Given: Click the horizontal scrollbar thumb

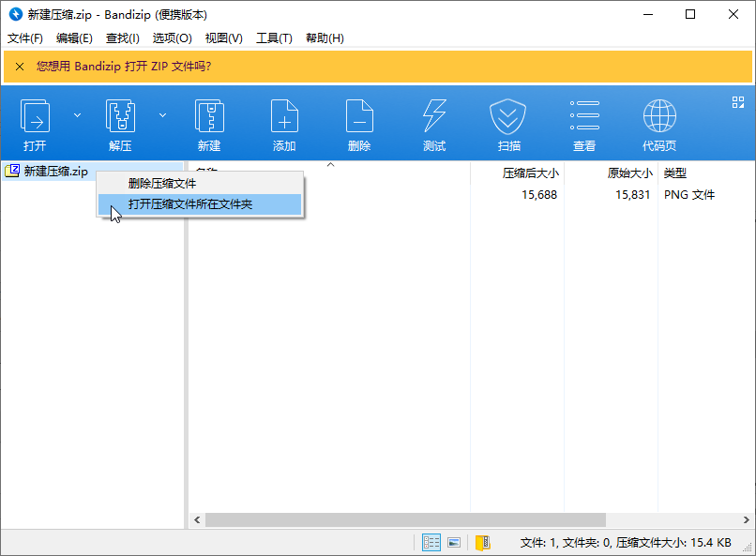Looking at the screenshot, I should tap(405, 519).
